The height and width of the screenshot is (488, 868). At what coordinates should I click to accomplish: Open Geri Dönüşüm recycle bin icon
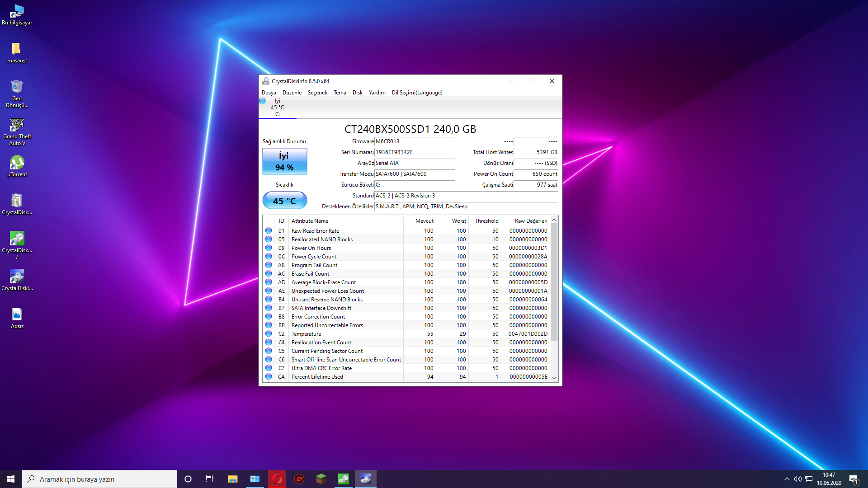(17, 94)
